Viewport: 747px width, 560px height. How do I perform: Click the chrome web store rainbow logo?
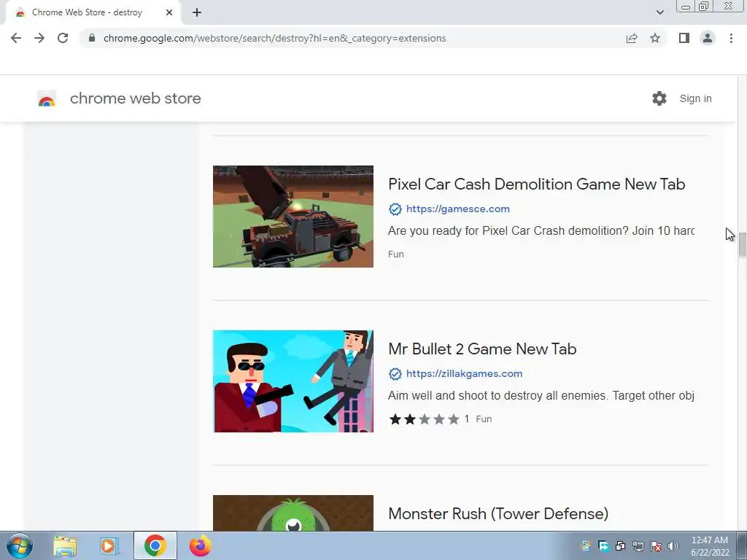coord(47,98)
